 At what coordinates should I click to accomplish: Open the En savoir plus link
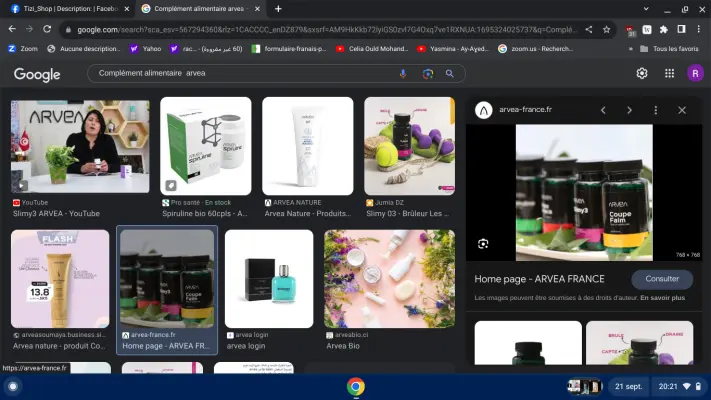(662, 298)
